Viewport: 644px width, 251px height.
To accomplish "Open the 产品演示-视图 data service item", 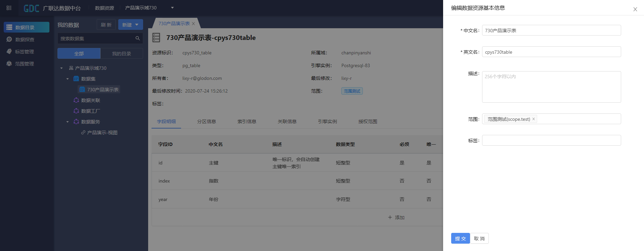I will [x=102, y=133].
